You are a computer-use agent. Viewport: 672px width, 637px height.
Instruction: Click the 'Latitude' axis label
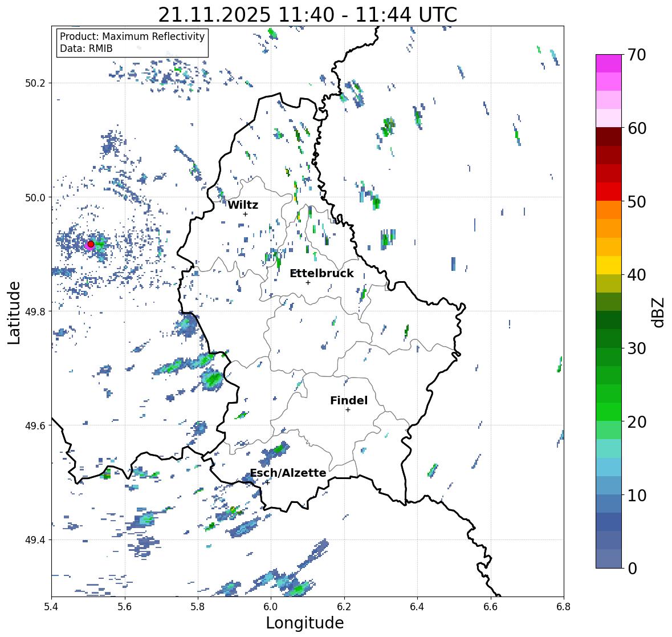click(14, 313)
